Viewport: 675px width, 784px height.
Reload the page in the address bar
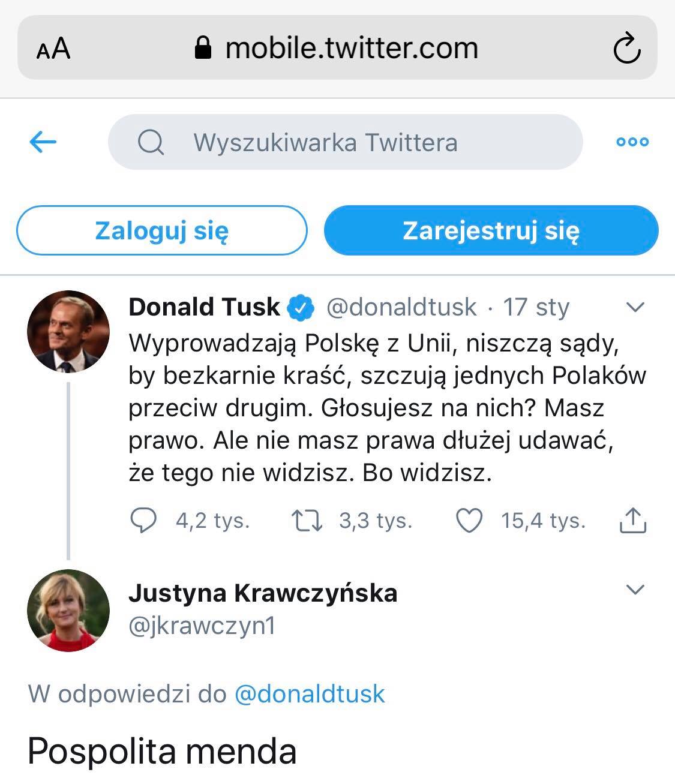(x=627, y=49)
